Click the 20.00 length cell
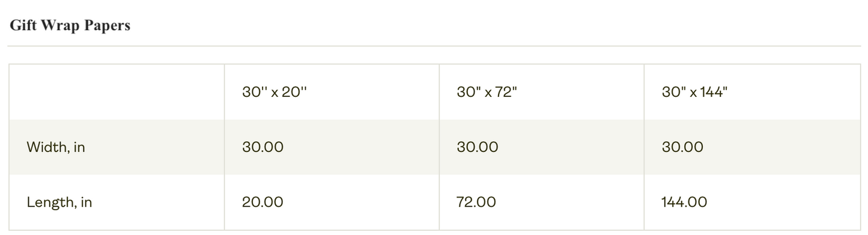The width and height of the screenshot is (868, 235). coord(263,203)
